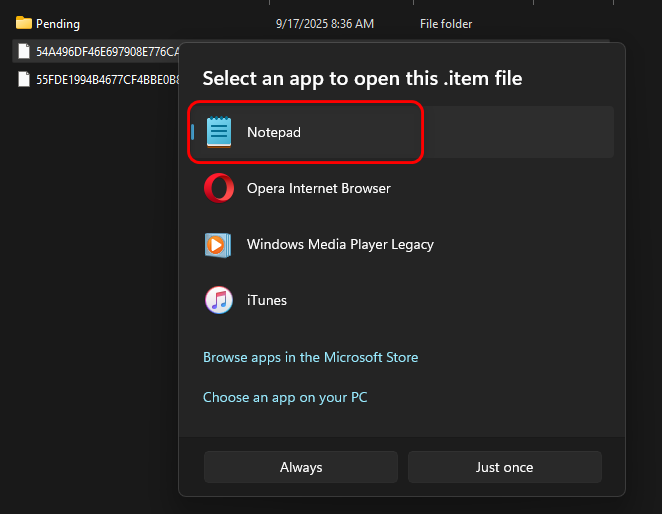Image resolution: width=662 pixels, height=514 pixels.
Task: Click the Windows Media Player Legacy icon
Action: click(219, 244)
